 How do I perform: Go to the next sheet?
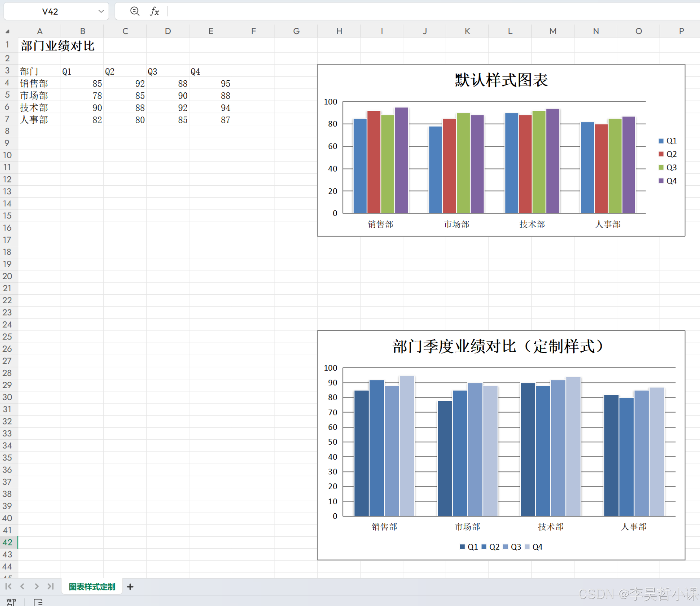(37, 586)
